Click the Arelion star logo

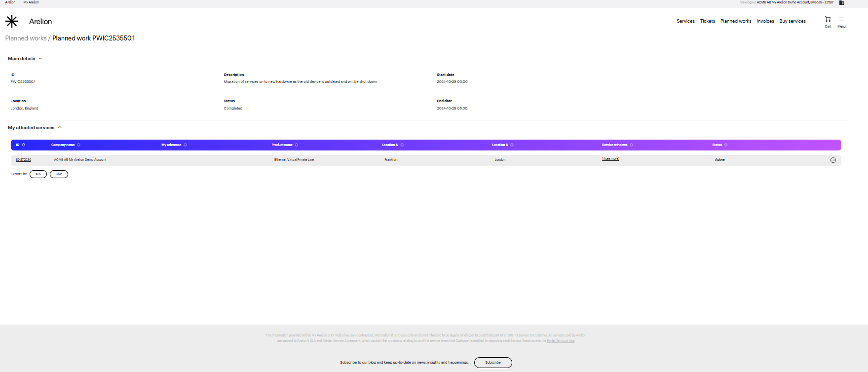pyautogui.click(x=12, y=21)
